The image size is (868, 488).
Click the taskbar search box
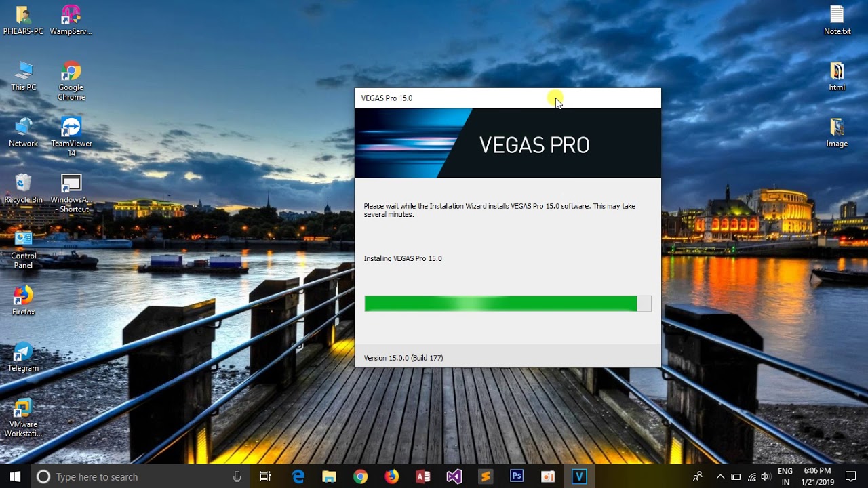pyautogui.click(x=140, y=476)
